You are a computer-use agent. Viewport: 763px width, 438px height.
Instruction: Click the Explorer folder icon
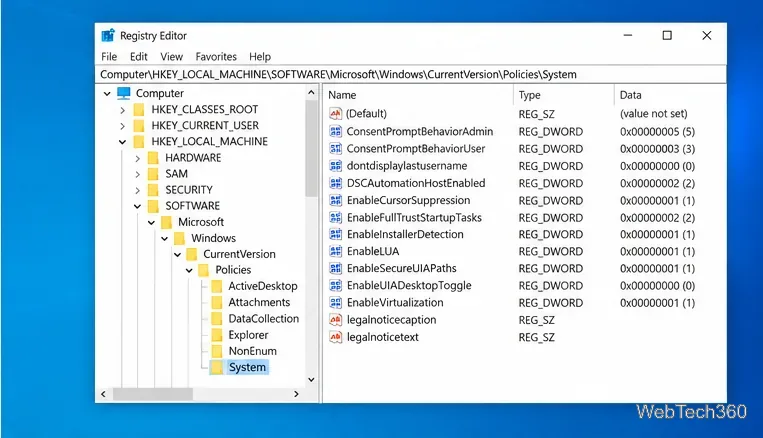click(217, 335)
